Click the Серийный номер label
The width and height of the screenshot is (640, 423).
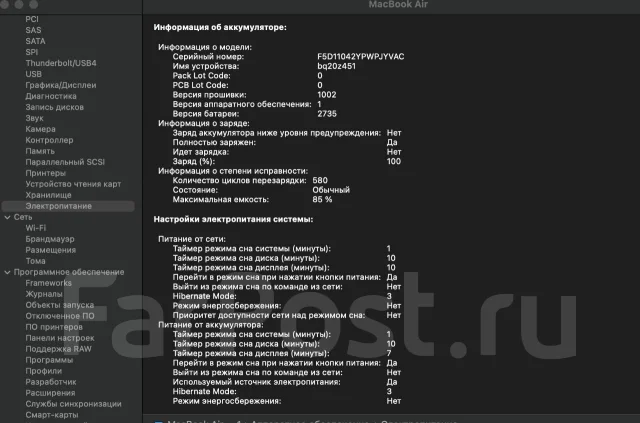tap(208, 57)
